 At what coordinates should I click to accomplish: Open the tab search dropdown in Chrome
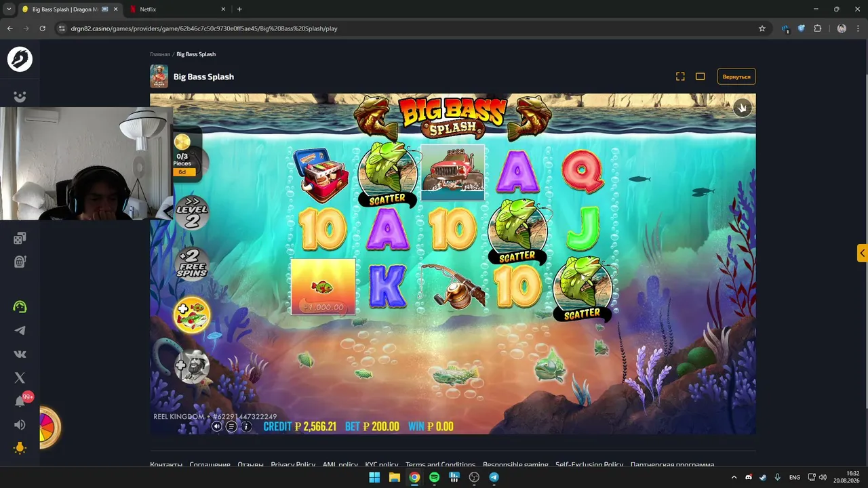pos(9,9)
